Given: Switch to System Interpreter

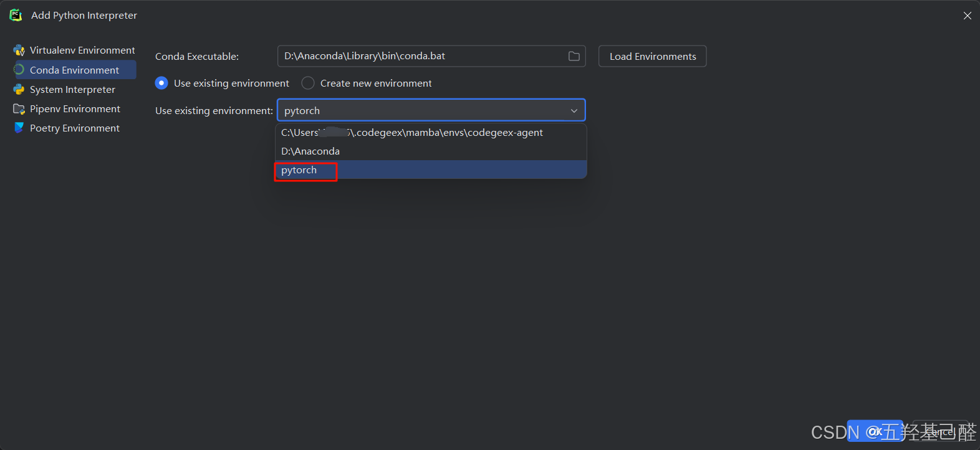Looking at the screenshot, I should (74, 89).
